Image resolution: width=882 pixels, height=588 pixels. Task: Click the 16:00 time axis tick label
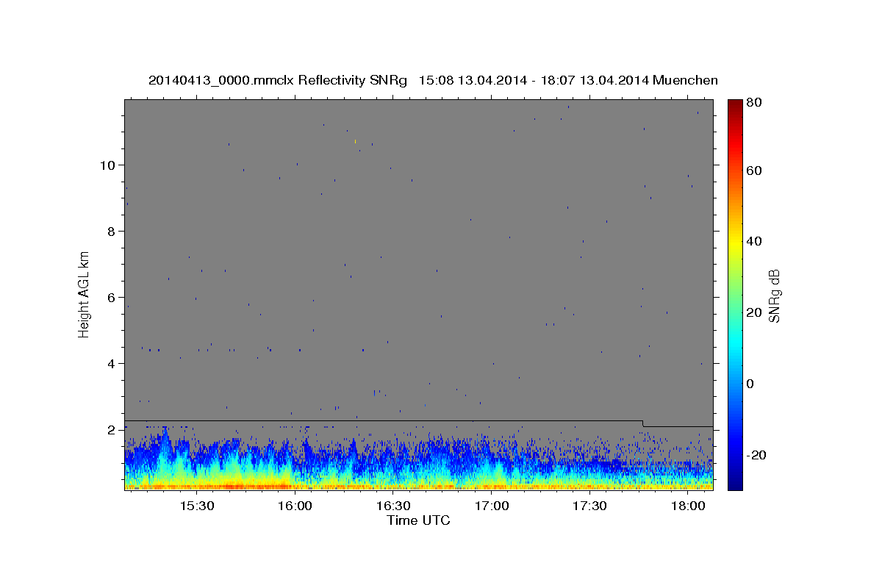pos(295,506)
